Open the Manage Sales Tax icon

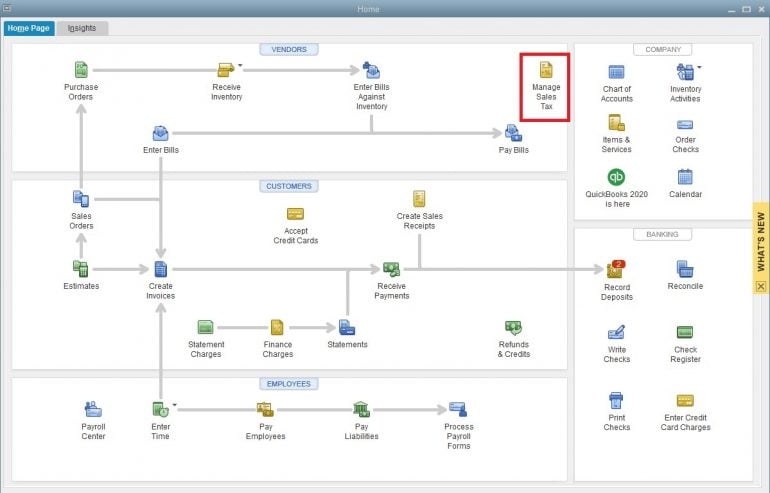point(545,71)
